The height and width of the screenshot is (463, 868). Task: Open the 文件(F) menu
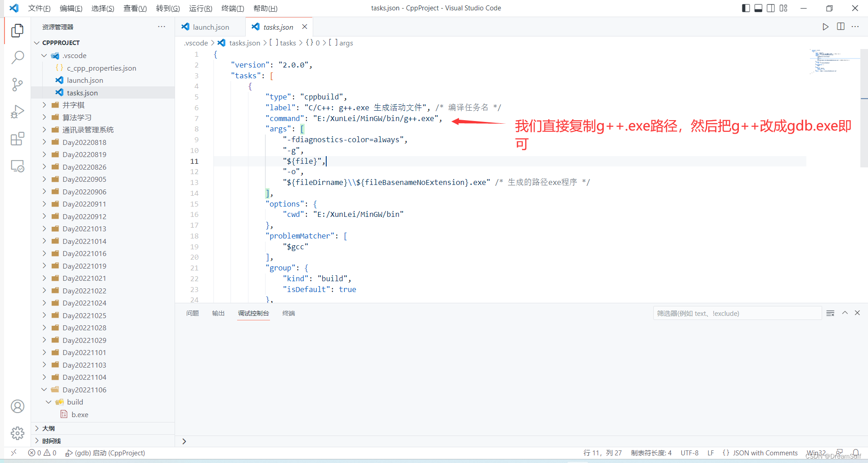click(x=39, y=8)
